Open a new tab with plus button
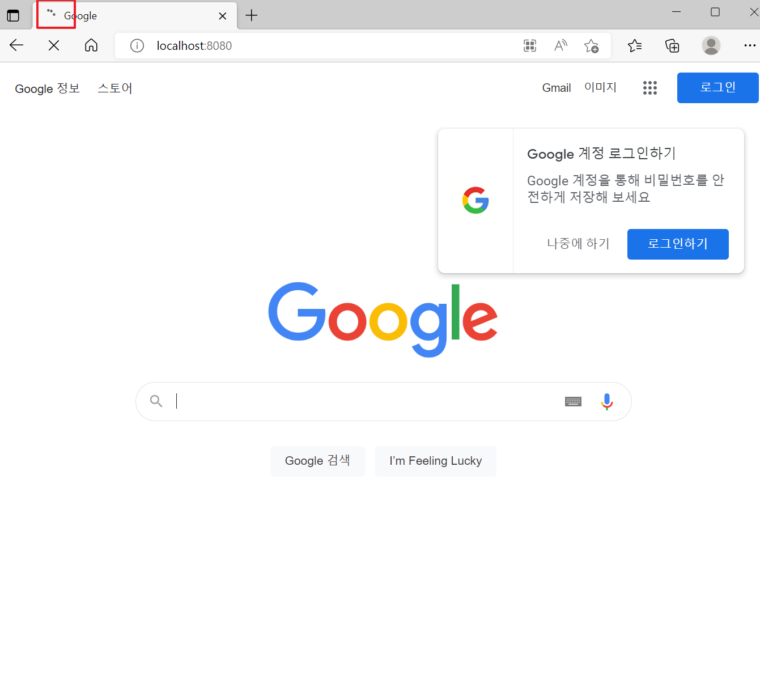The image size is (760, 700). (252, 15)
